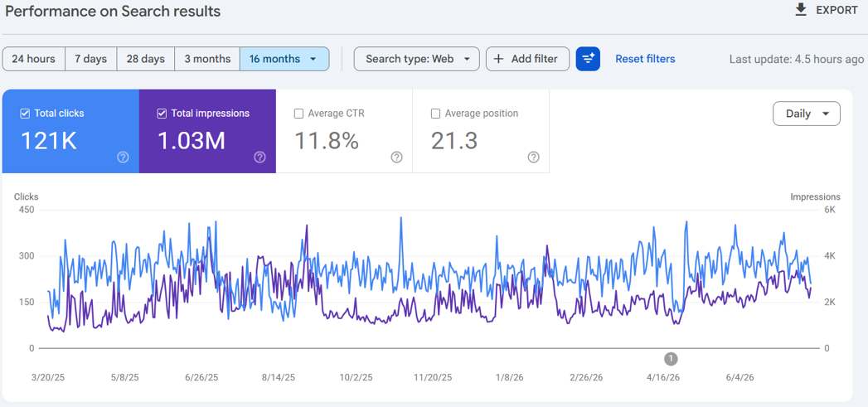Click the 3/20/25 date axis label
This screenshot has width=868, height=407.
click(49, 378)
